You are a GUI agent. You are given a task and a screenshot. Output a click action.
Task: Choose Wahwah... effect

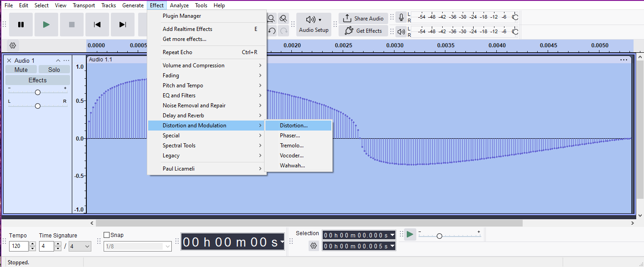click(x=299, y=166)
